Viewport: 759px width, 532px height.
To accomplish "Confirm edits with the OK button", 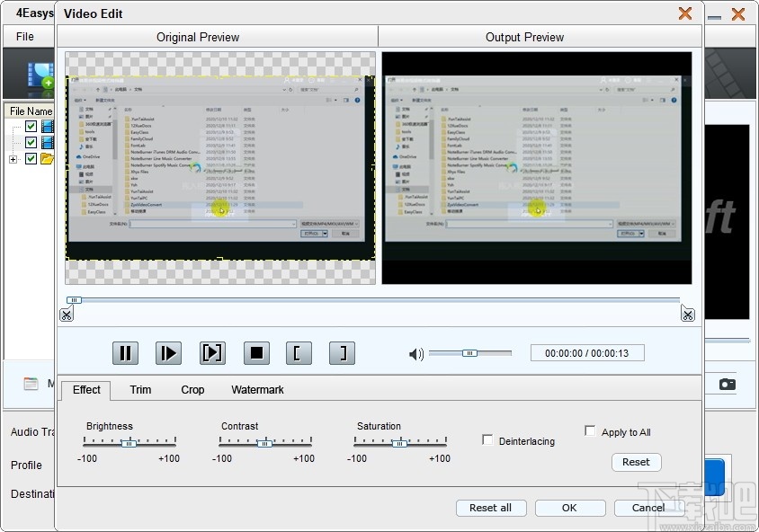I will pyautogui.click(x=569, y=508).
